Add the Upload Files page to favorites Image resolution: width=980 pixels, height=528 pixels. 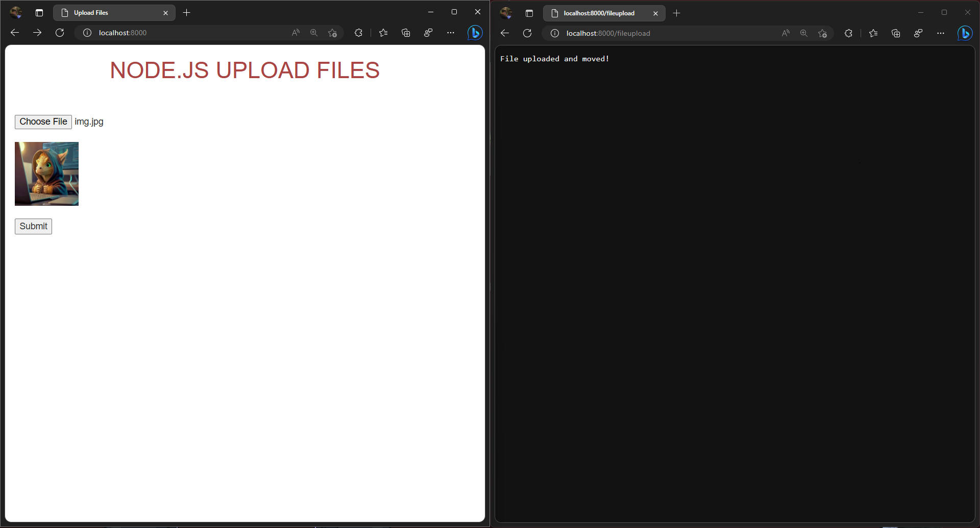tap(332, 33)
